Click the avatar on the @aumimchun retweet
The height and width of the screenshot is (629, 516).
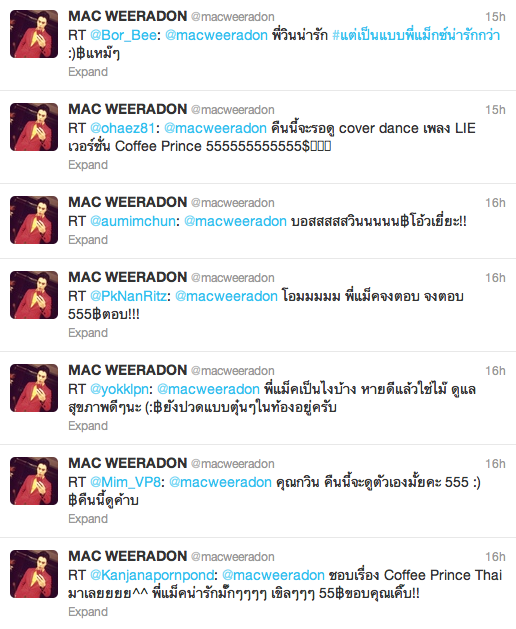click(x=34, y=220)
